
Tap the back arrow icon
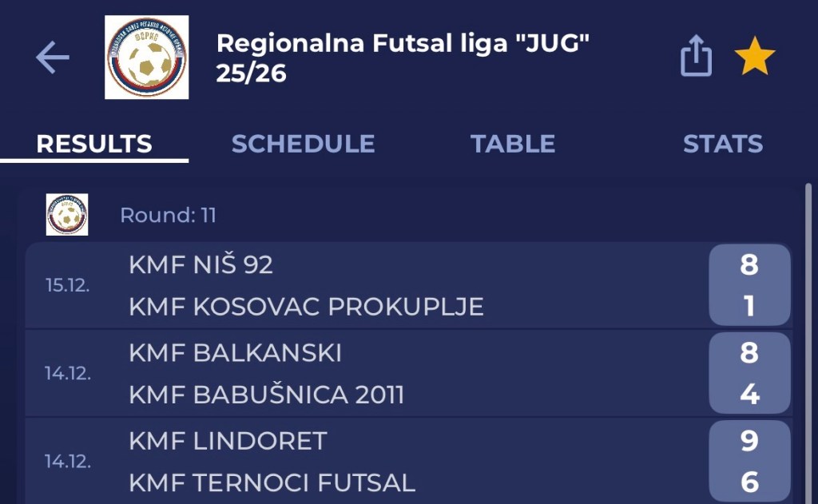53,58
